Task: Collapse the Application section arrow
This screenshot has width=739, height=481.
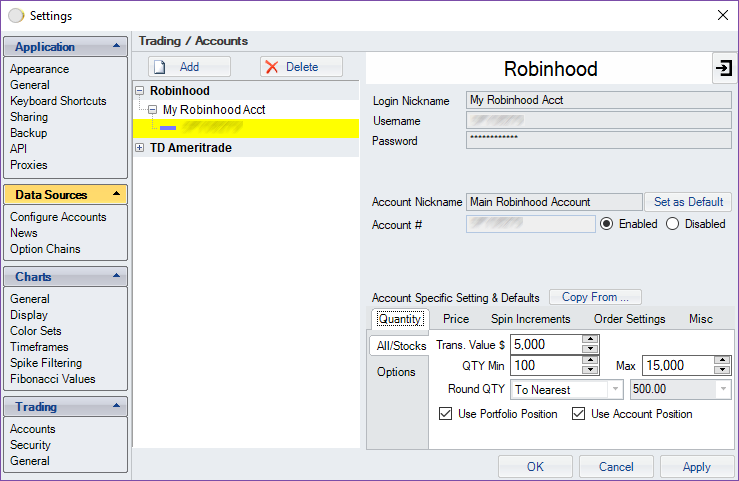Action: (117, 47)
